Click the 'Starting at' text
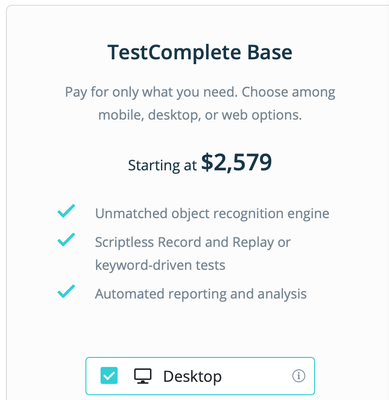Screen dimensions: 389x400 click(x=162, y=165)
